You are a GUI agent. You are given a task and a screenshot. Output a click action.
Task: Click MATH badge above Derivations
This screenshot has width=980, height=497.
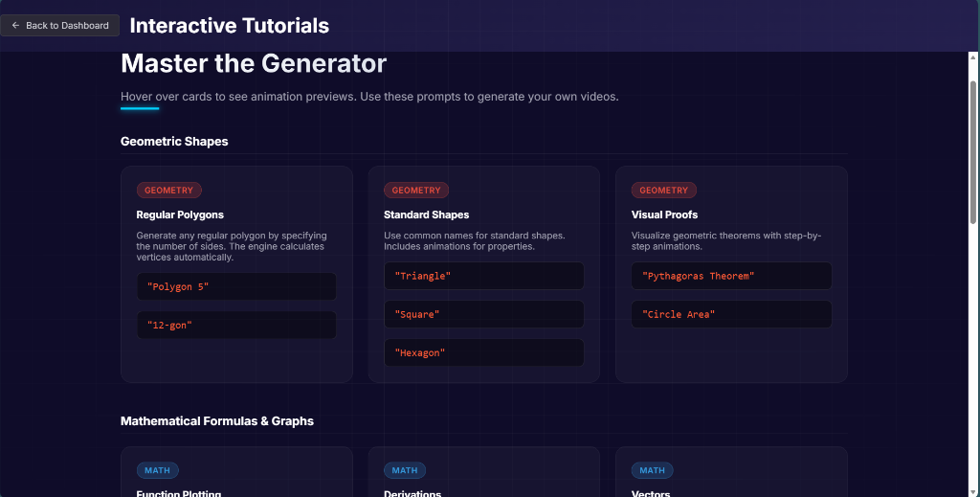click(405, 470)
